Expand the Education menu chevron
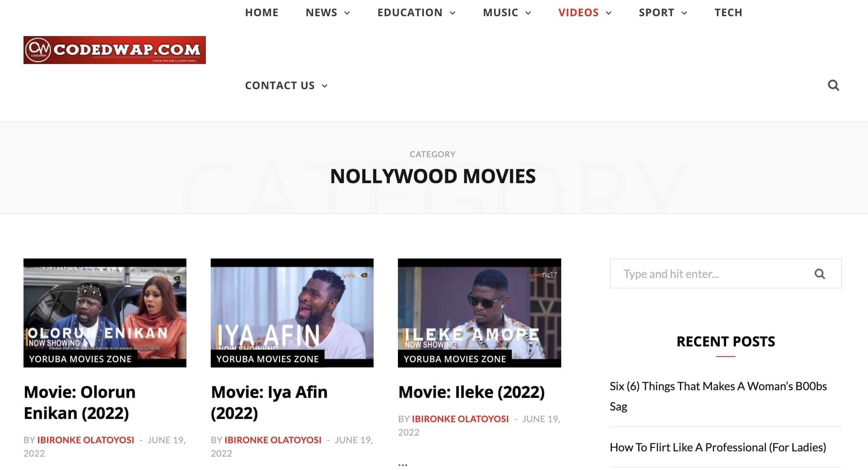This screenshot has height=470, width=868. click(x=453, y=13)
